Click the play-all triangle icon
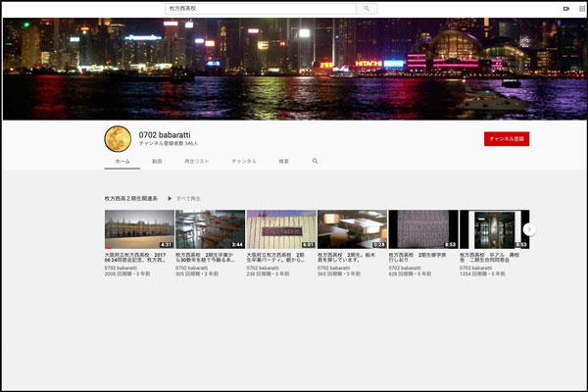The height and width of the screenshot is (392, 588). (170, 198)
